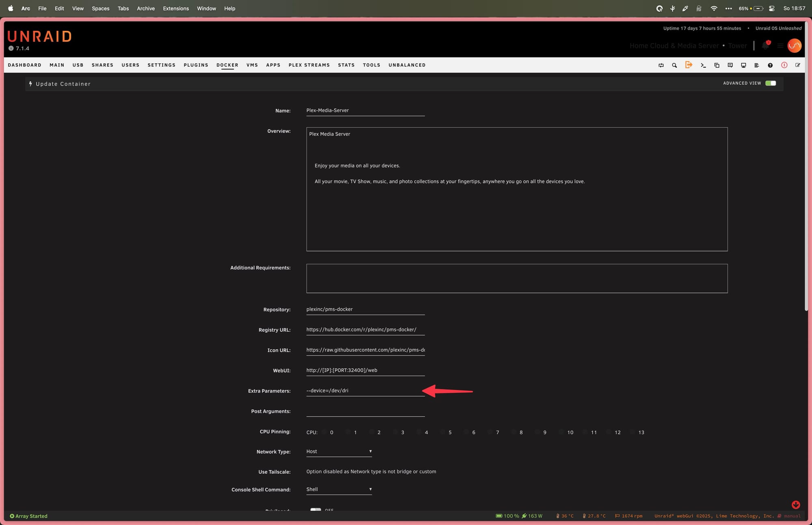Switch to the Shares tab
812x525 pixels.
pos(102,65)
